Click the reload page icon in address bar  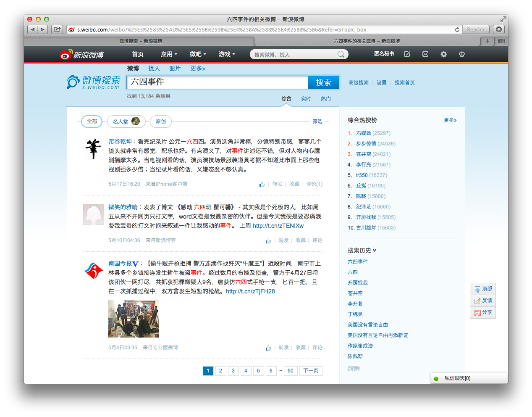tap(457, 29)
